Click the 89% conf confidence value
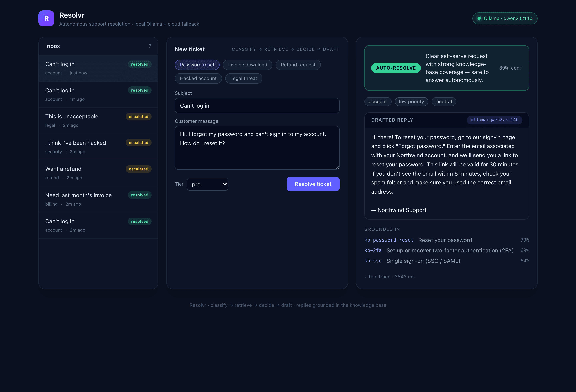Viewport: 576px width, 392px height. coord(510,68)
